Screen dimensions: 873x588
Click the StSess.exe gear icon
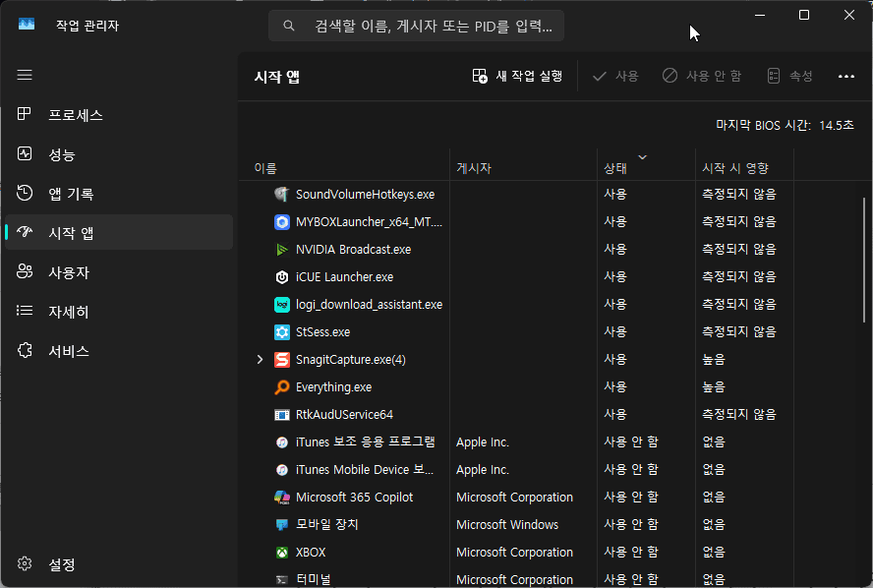[282, 332]
